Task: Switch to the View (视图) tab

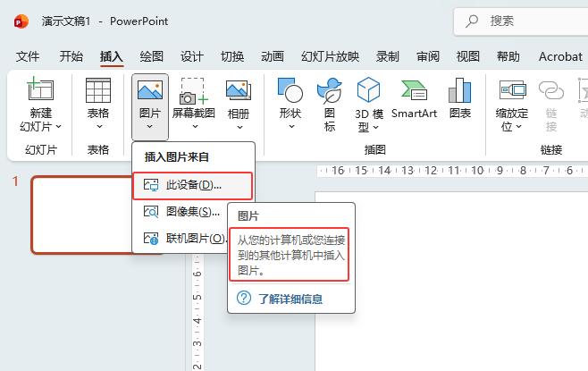Action: [x=468, y=56]
